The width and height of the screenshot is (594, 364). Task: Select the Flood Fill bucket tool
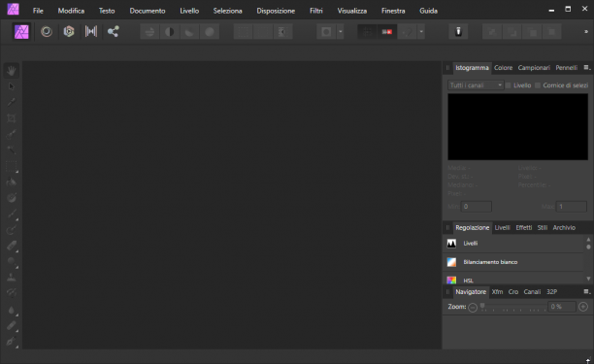point(12,182)
